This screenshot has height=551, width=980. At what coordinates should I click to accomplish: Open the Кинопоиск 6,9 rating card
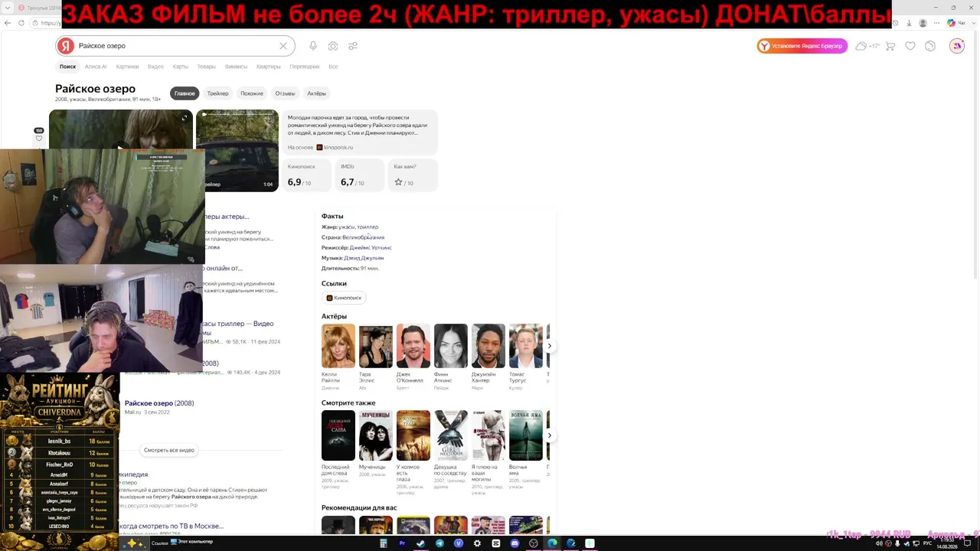pos(305,175)
